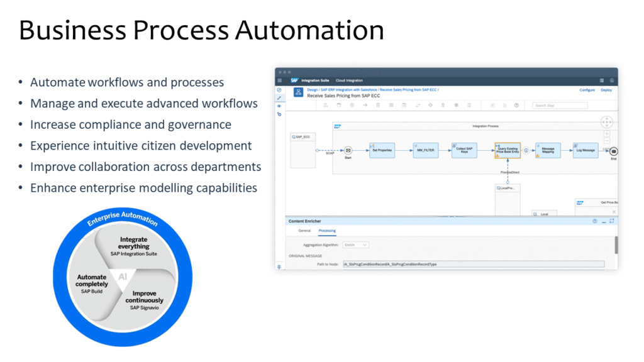Select the connector arrow tool in palette
The image size is (644, 362).
[365, 105]
